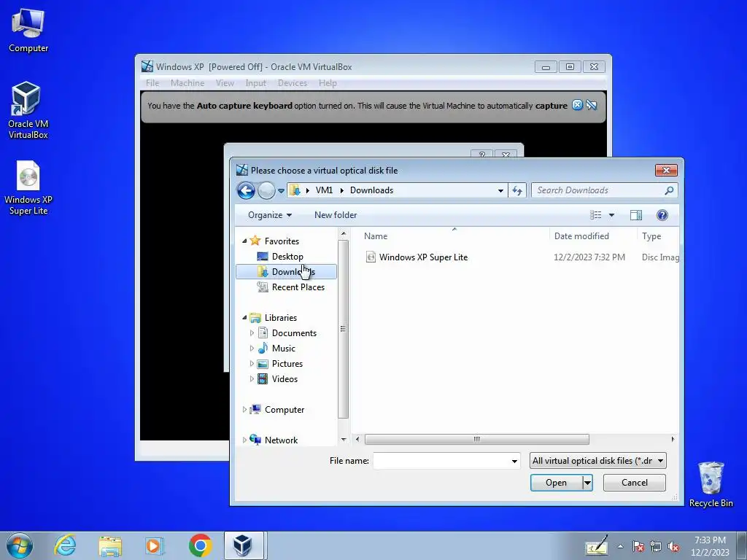The height and width of the screenshot is (560, 747).
Task: Expand the Documents library
Action: pyautogui.click(x=252, y=333)
